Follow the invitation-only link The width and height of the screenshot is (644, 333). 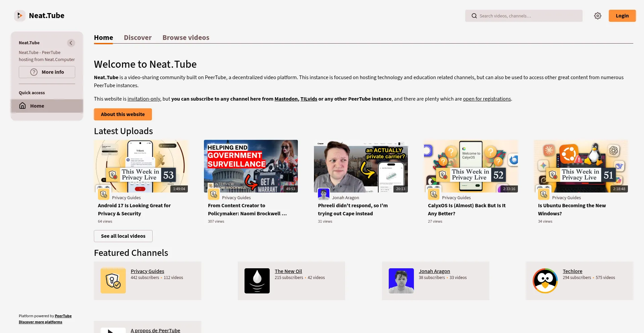(x=144, y=99)
